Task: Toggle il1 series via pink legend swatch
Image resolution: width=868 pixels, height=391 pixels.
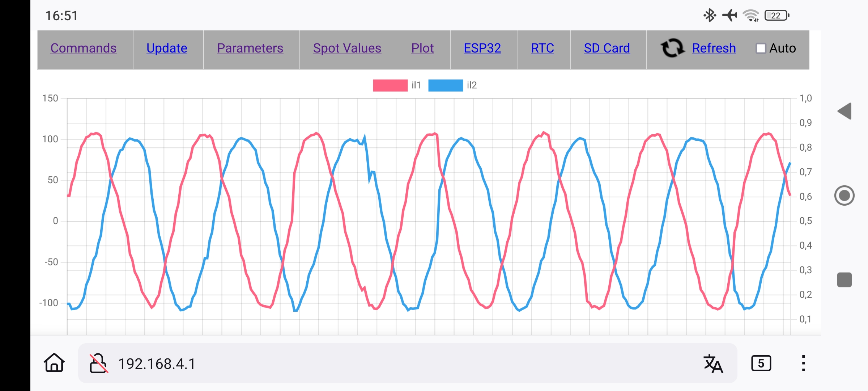Action: (390, 85)
